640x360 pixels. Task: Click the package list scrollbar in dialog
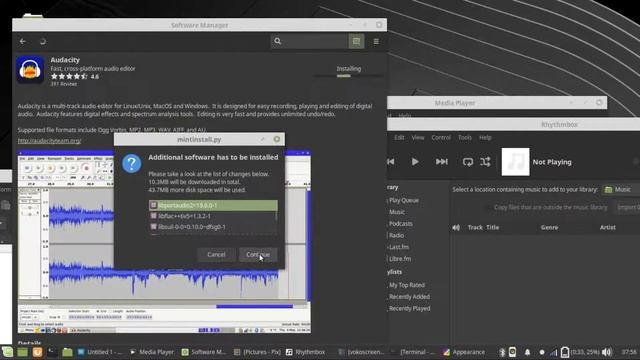click(276, 216)
